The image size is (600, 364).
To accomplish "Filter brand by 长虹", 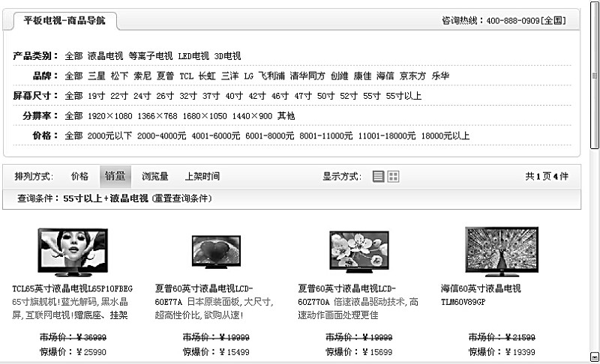I will [x=207, y=76].
